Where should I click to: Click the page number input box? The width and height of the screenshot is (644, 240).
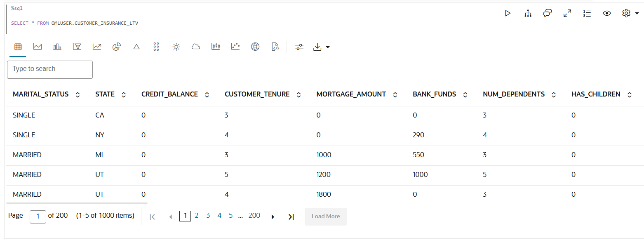pyautogui.click(x=38, y=216)
